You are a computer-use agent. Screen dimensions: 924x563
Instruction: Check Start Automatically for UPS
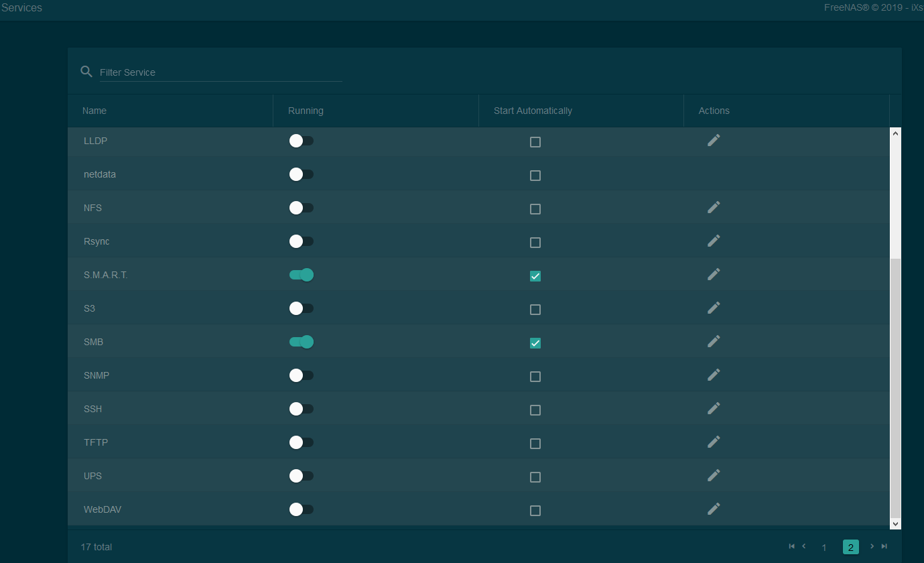coord(535,477)
